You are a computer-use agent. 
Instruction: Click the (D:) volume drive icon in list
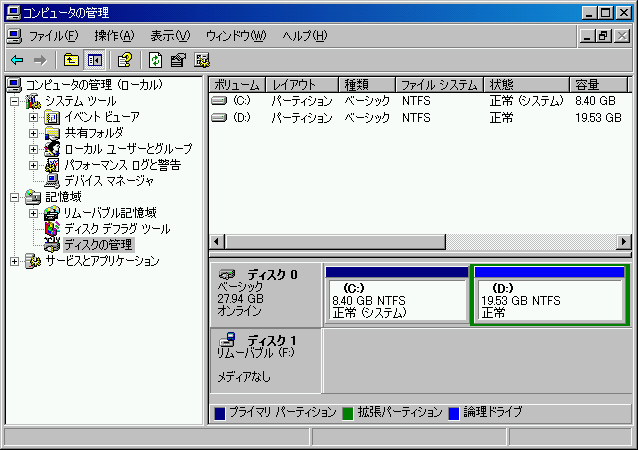[x=219, y=118]
